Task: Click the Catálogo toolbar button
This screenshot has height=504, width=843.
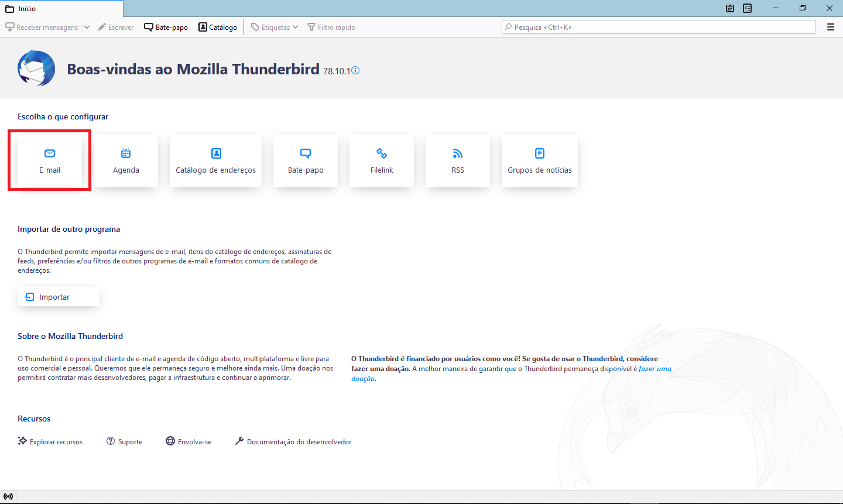Action: click(218, 28)
